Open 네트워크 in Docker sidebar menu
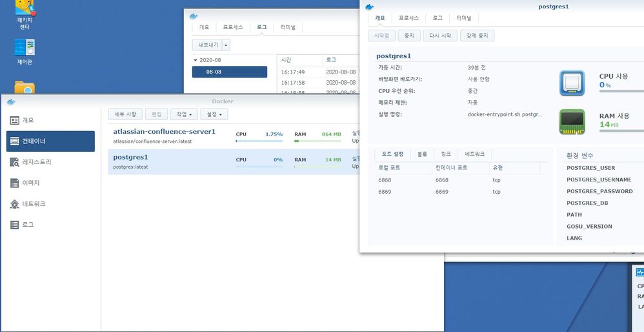Image resolution: width=644 pixels, height=332 pixels. pos(50,204)
